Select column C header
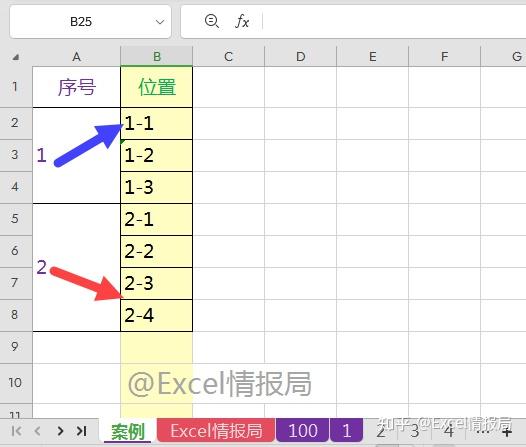This screenshot has height=447, width=526. pyautogui.click(x=228, y=56)
